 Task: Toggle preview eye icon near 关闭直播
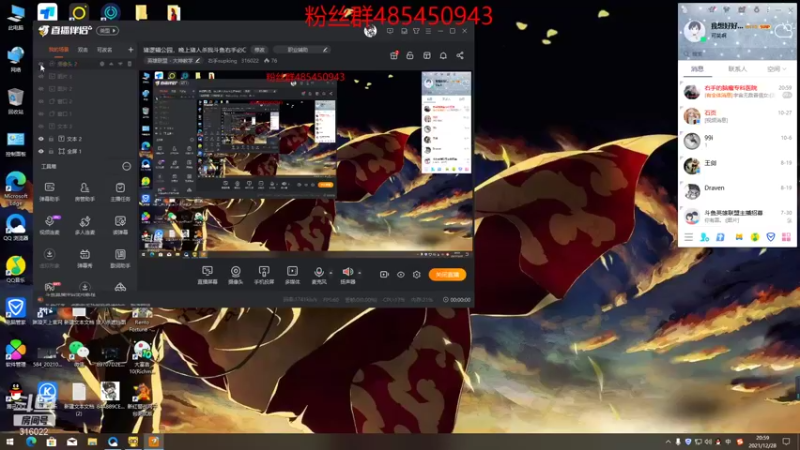pyautogui.click(x=401, y=274)
